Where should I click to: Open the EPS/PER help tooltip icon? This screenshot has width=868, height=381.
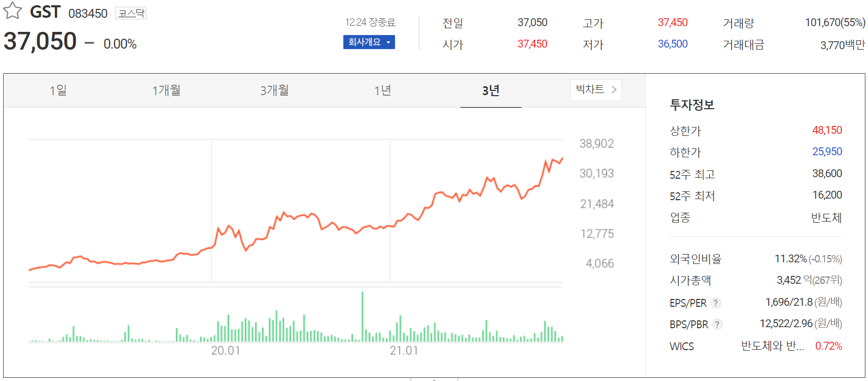(716, 303)
